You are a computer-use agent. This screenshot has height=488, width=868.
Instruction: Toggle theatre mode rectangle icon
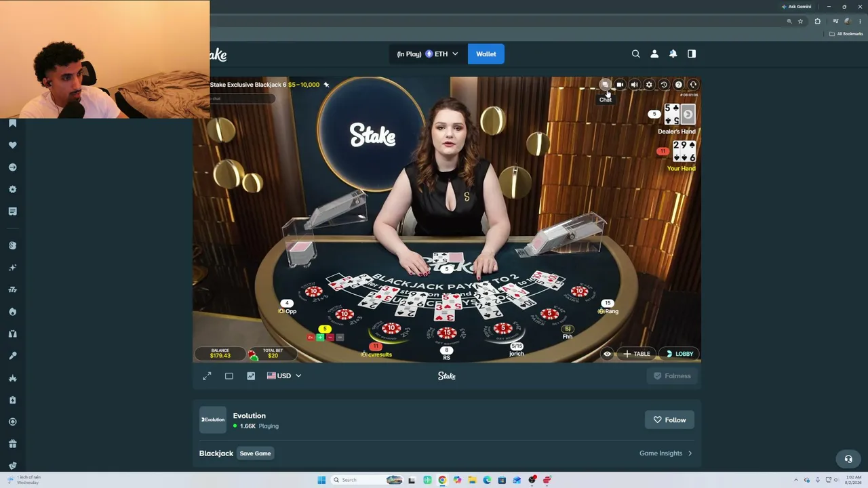click(229, 375)
